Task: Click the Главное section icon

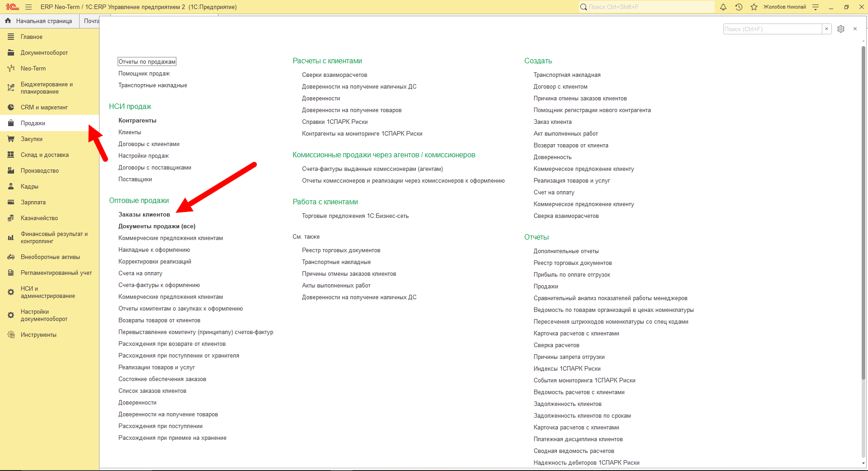Action: (11, 37)
